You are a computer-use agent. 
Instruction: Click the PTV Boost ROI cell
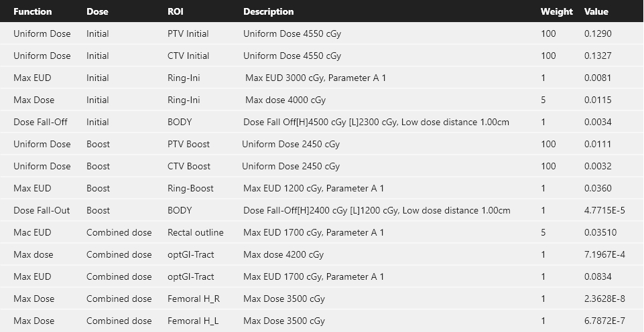point(188,144)
